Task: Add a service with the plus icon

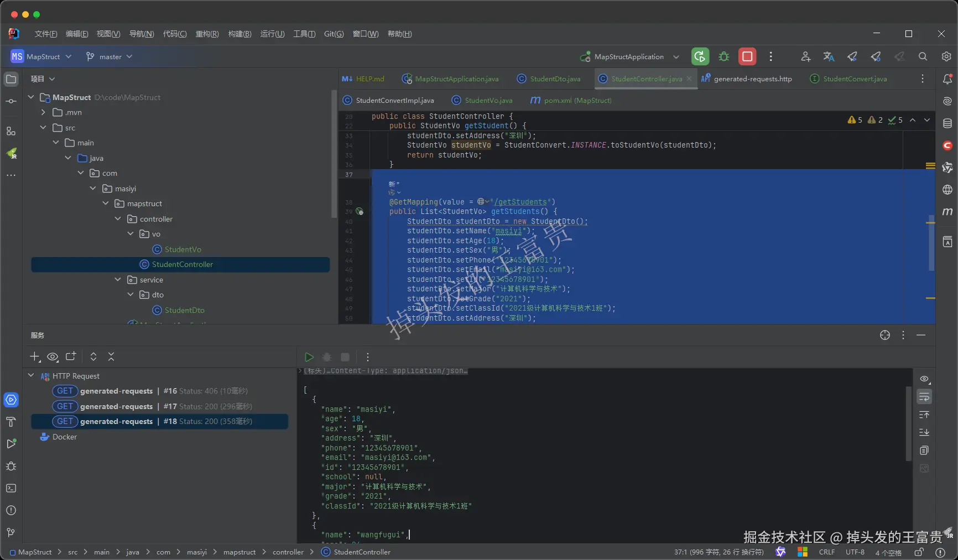Action: click(35, 357)
